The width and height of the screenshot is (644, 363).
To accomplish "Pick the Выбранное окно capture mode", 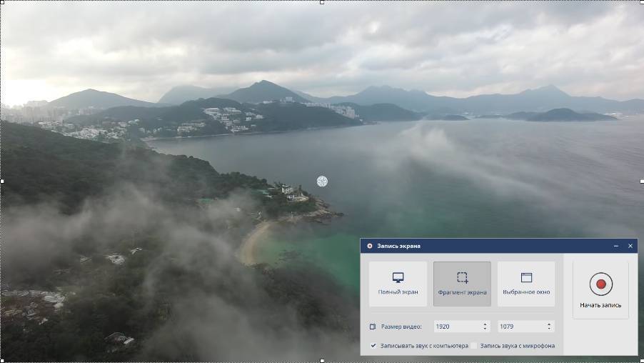I will click(x=526, y=284).
